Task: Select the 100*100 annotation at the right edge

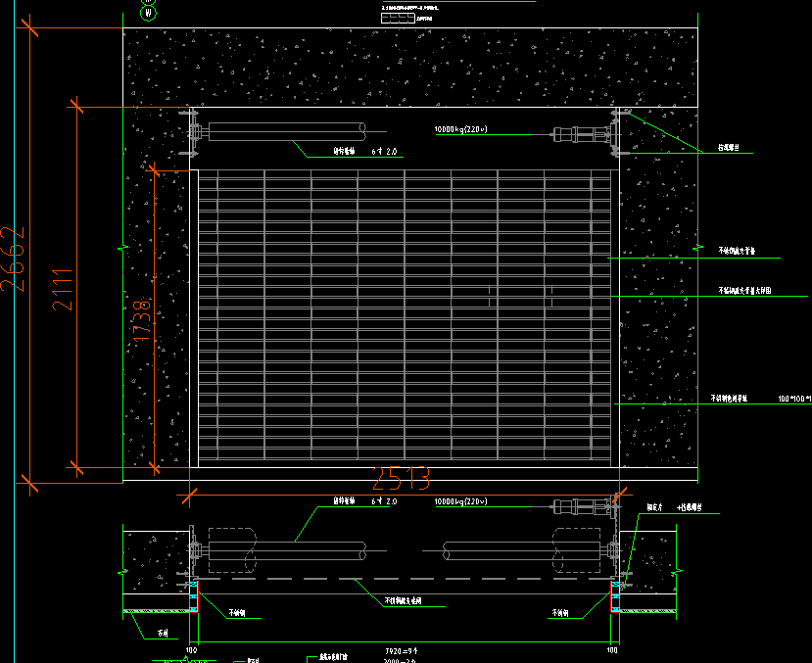Action: [795, 399]
